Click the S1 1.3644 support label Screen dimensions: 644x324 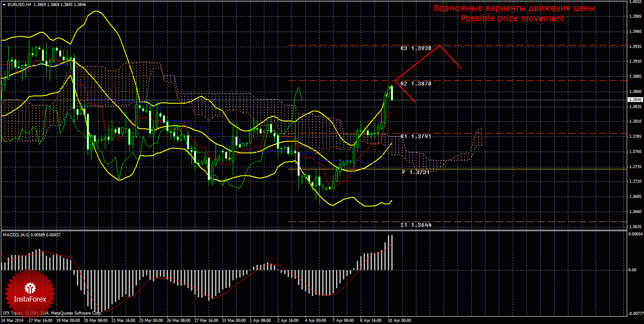(x=416, y=225)
